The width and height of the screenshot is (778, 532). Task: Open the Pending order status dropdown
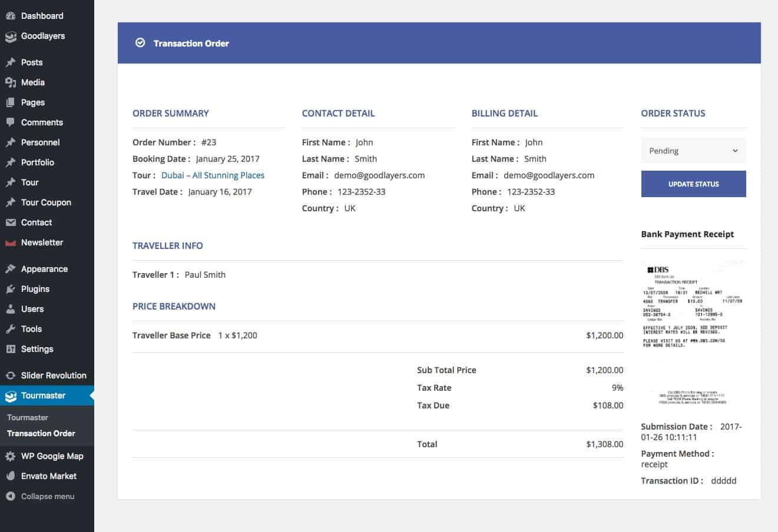pos(693,151)
